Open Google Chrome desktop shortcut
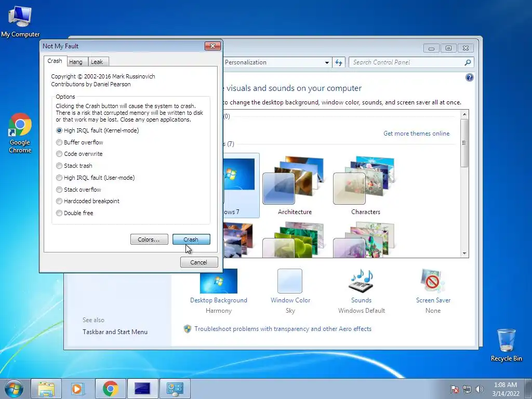532x399 pixels. [20, 133]
